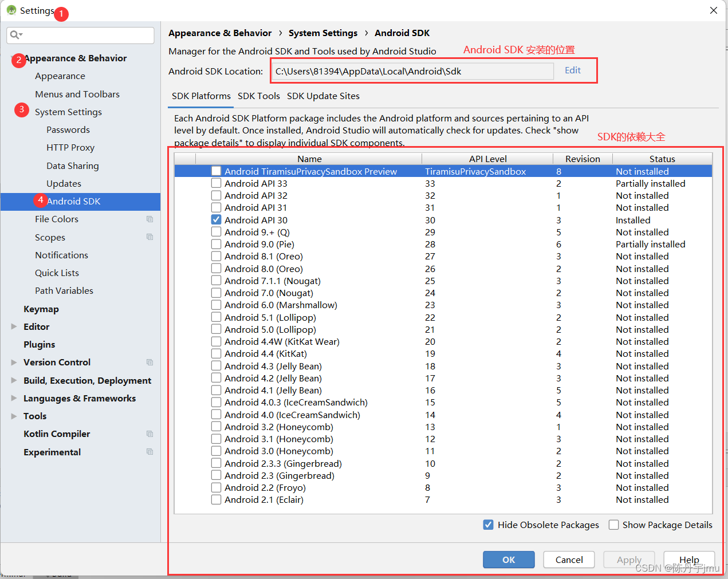
Task: Click the Android Studio icon in title bar
Action: (11, 10)
